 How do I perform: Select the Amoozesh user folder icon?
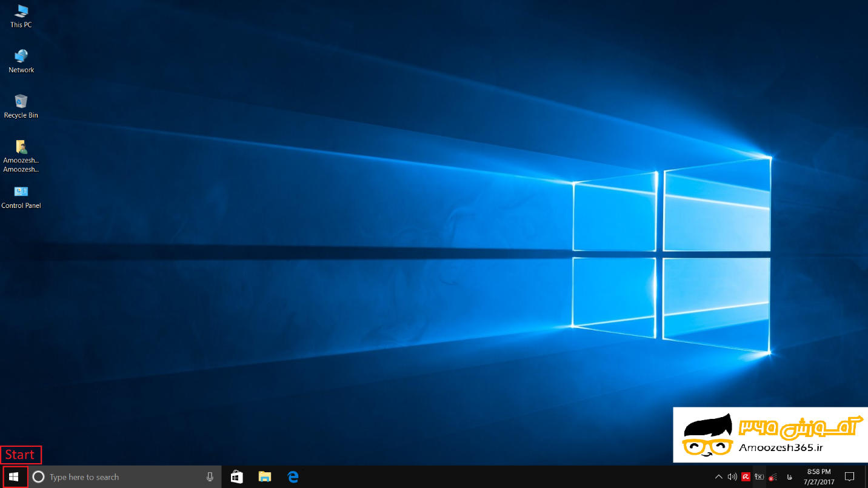(x=21, y=156)
